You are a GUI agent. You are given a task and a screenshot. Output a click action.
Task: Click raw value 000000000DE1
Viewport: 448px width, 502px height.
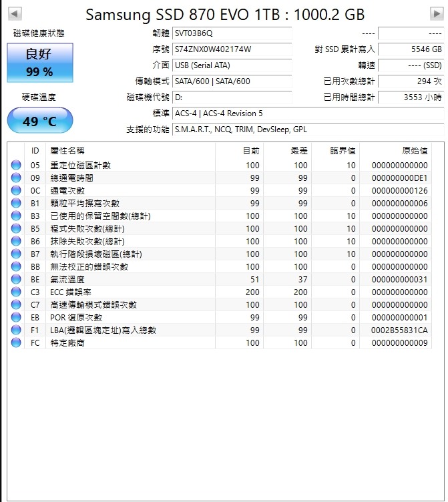(400, 178)
